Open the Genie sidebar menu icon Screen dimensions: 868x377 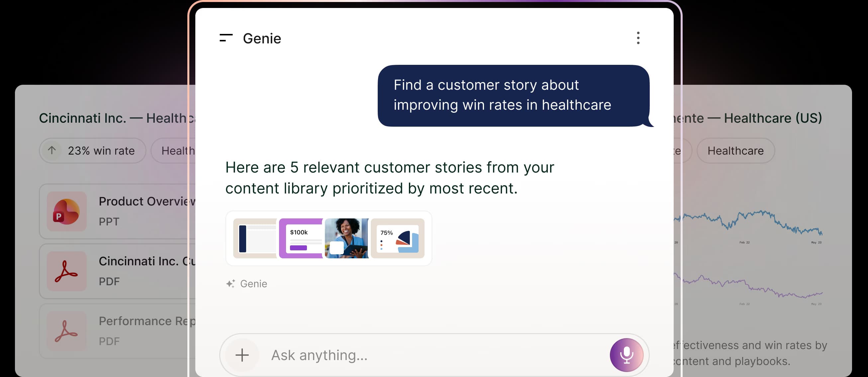(226, 38)
